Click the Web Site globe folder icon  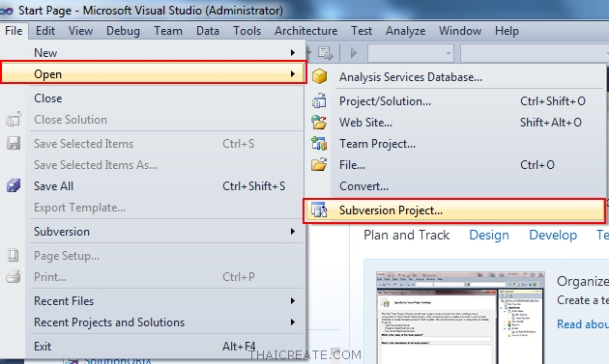coord(319,123)
